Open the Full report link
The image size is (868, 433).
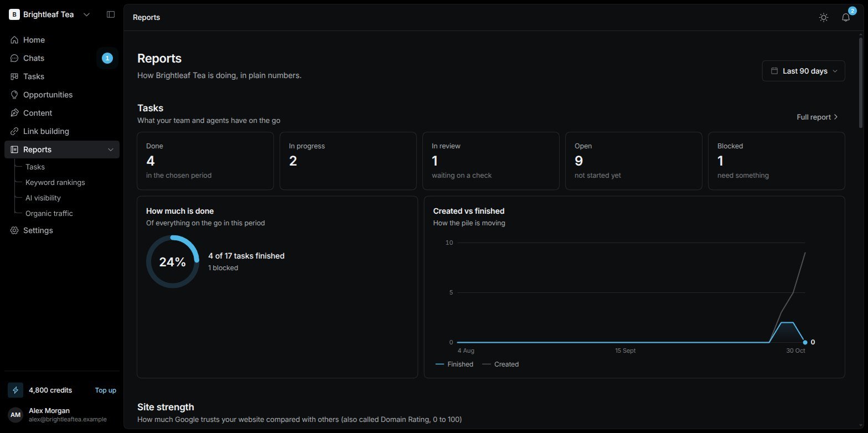pyautogui.click(x=818, y=117)
